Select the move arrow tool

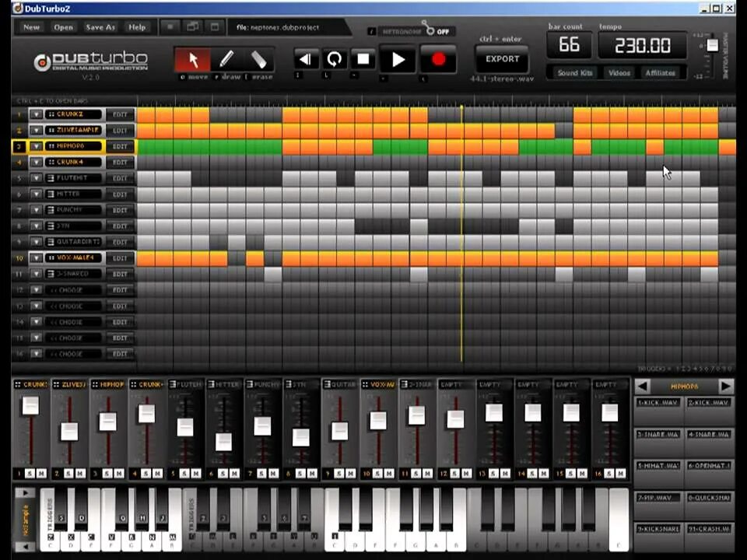[193, 60]
